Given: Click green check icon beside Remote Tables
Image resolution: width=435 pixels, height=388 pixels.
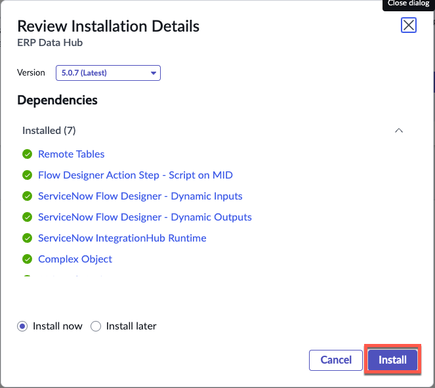Looking at the screenshot, I should [x=27, y=154].
